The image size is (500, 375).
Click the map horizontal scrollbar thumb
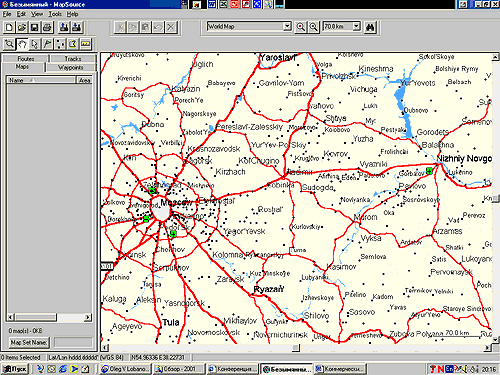[x=296, y=348]
